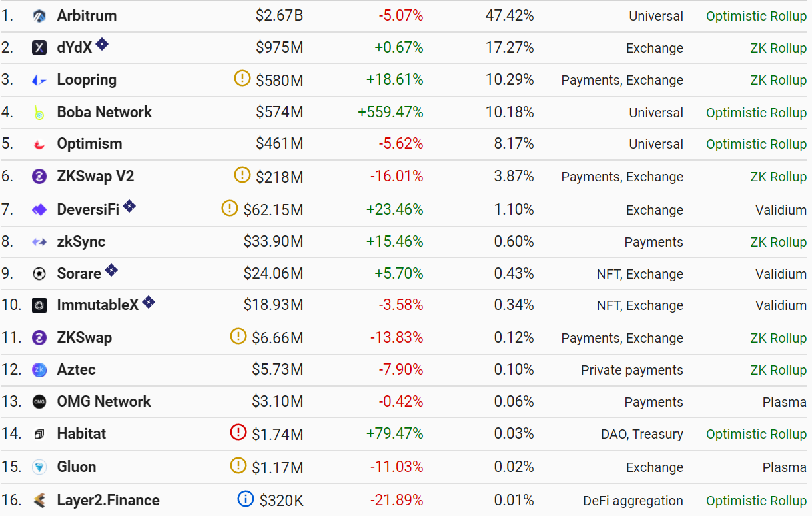Screen dimensions: 812x516
Task: Click the Boba Network logo icon
Action: [39, 113]
